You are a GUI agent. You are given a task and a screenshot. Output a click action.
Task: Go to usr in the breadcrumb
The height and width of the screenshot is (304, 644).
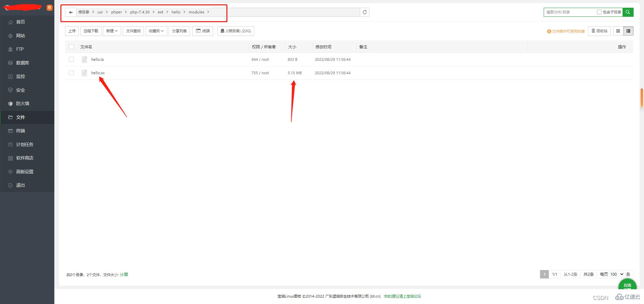[x=100, y=12]
